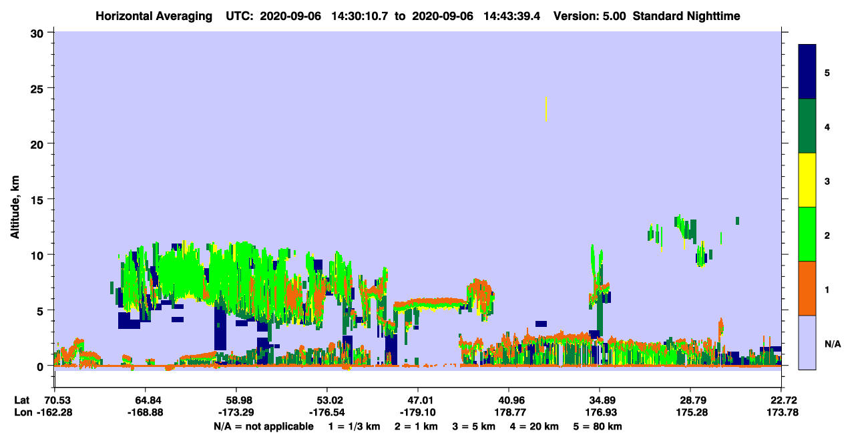Click the longitude value -179.10

coord(418,412)
